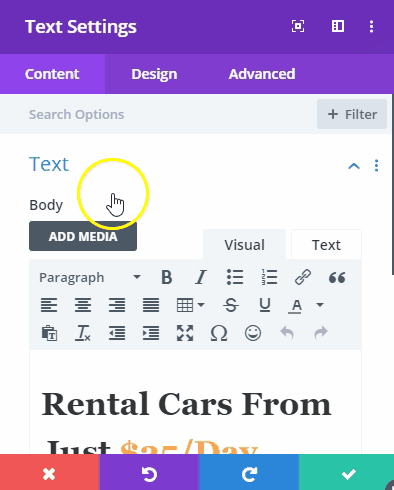
Task: Toggle strikethrough formatting
Action: (231, 305)
